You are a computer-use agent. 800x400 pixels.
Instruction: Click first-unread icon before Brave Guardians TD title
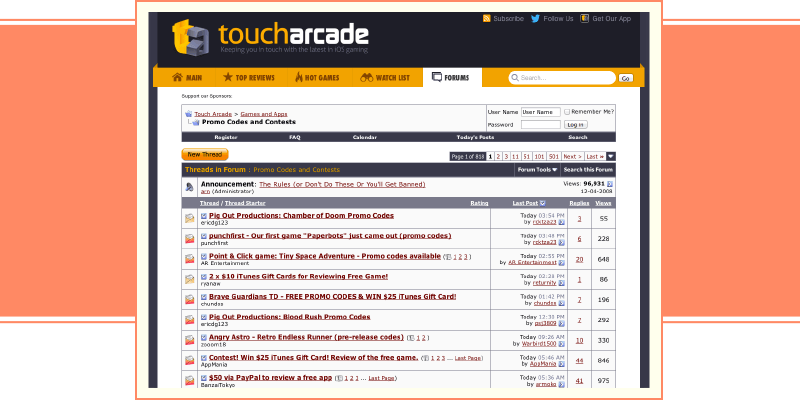pos(204,297)
